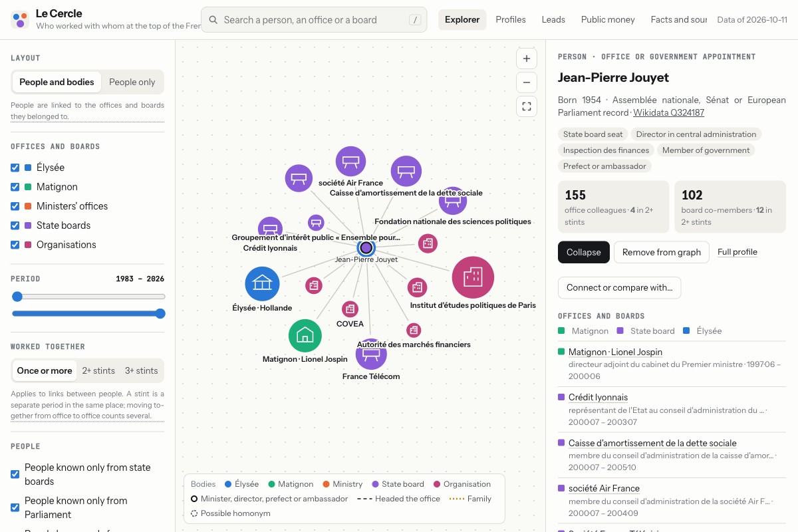
Task: Open the Wikidata Q324187 link
Action: coord(668,112)
